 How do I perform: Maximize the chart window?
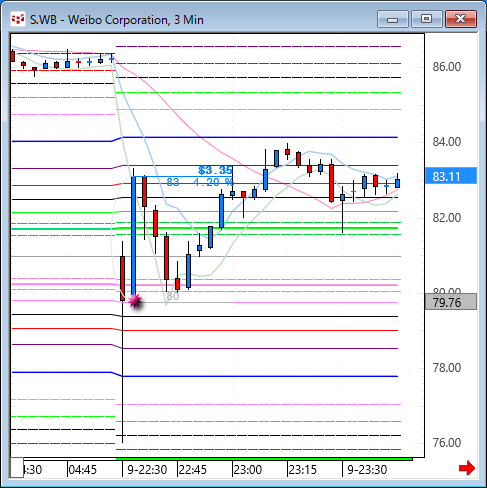coord(427,19)
